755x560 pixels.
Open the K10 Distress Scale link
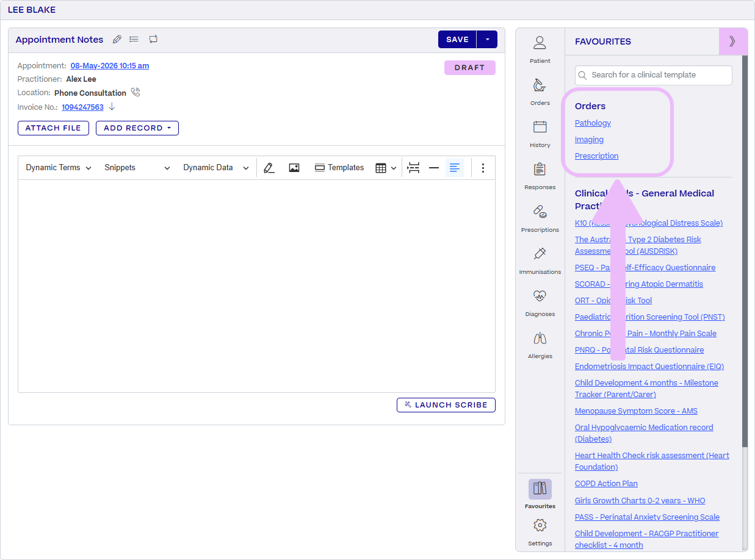pyautogui.click(x=649, y=223)
